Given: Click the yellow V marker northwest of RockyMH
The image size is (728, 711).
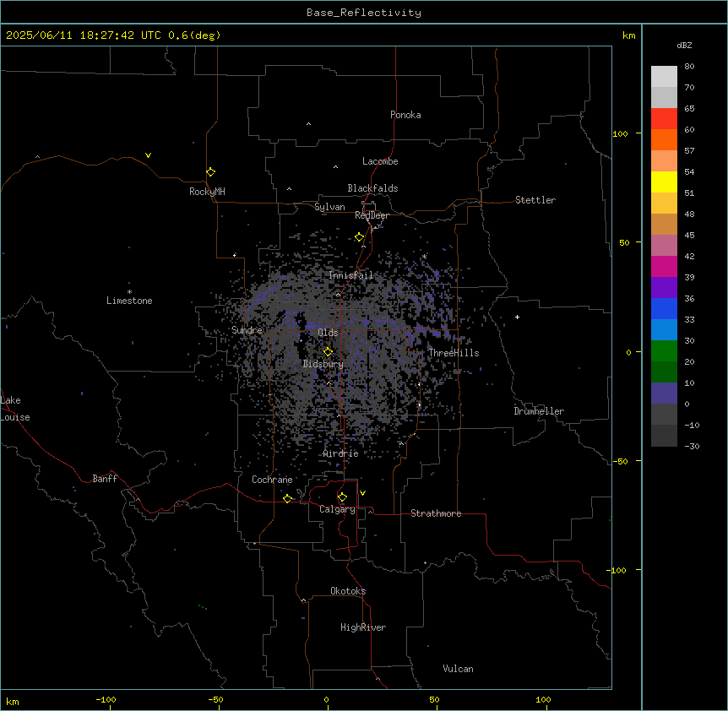Looking at the screenshot, I should click(148, 155).
